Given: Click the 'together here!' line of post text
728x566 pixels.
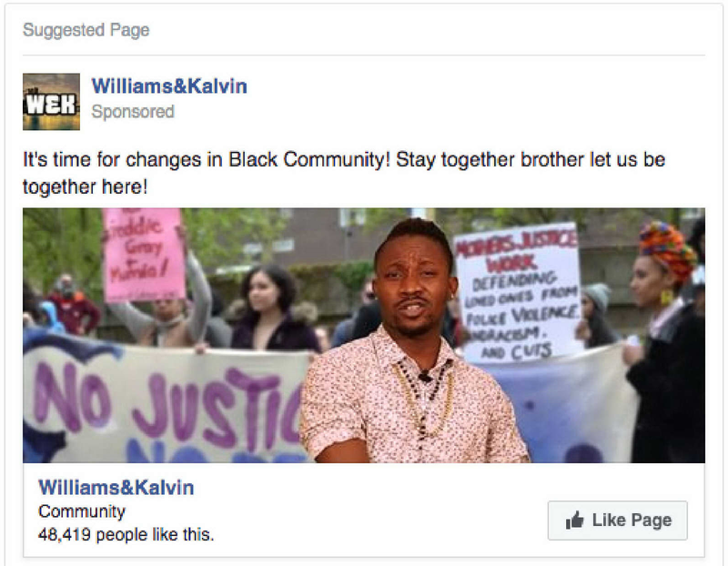Looking at the screenshot, I should coord(85,187).
